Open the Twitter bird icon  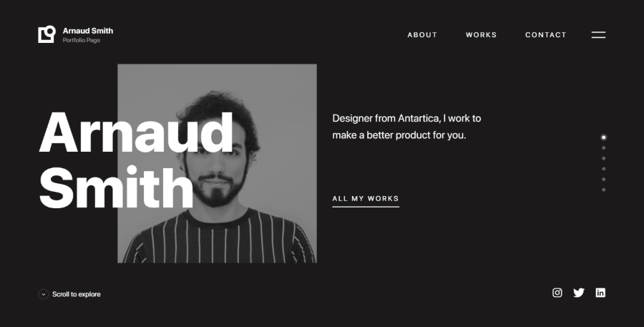click(579, 293)
